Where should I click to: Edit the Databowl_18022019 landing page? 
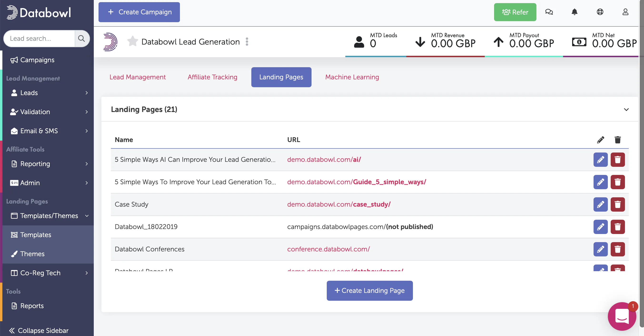[600, 227]
